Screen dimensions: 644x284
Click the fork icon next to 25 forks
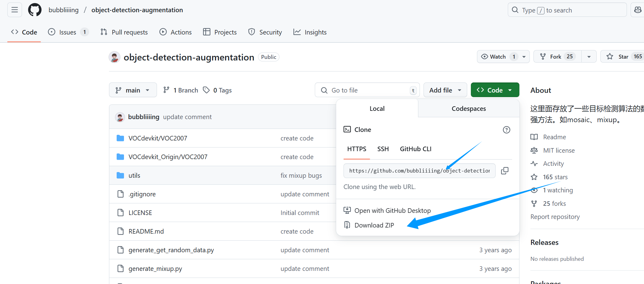[x=534, y=203]
